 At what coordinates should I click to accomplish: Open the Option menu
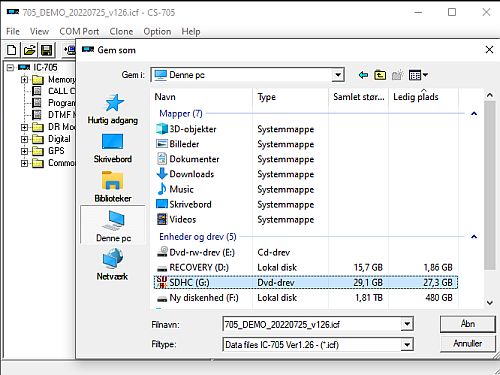[157, 31]
